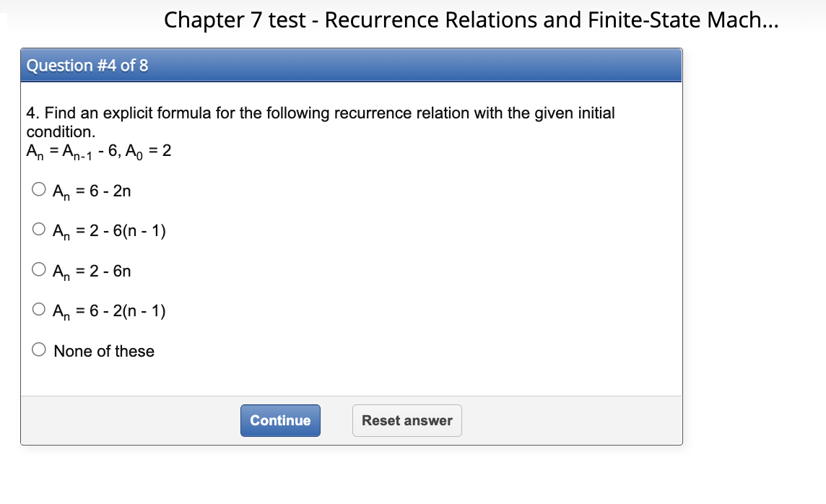826x504 pixels.
Task: Click the answer label "An = 2 - 6(n - 1)"
Action: tap(108, 230)
